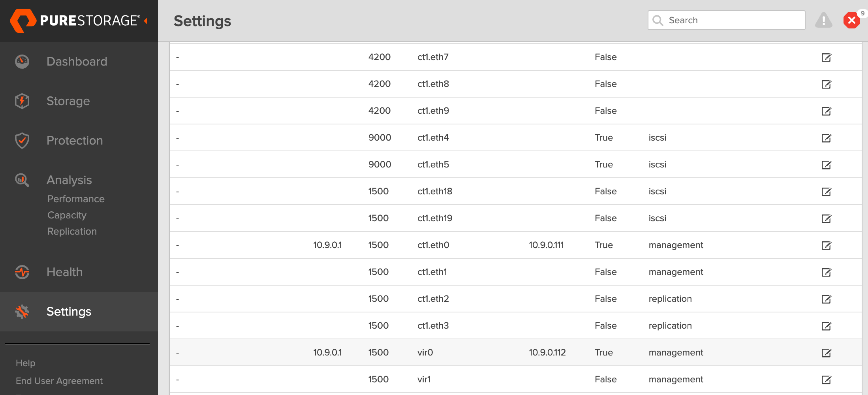Open the Replication analysis page

(x=72, y=231)
